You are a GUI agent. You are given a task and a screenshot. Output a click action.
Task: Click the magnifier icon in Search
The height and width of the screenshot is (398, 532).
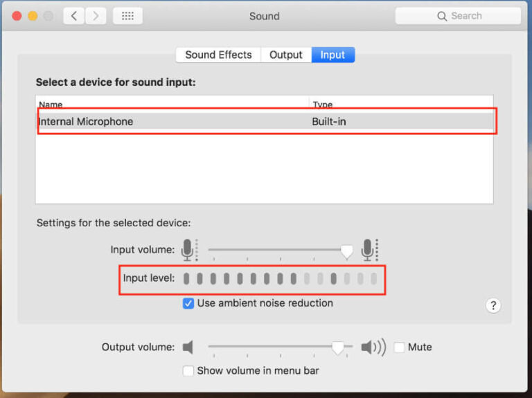click(442, 16)
